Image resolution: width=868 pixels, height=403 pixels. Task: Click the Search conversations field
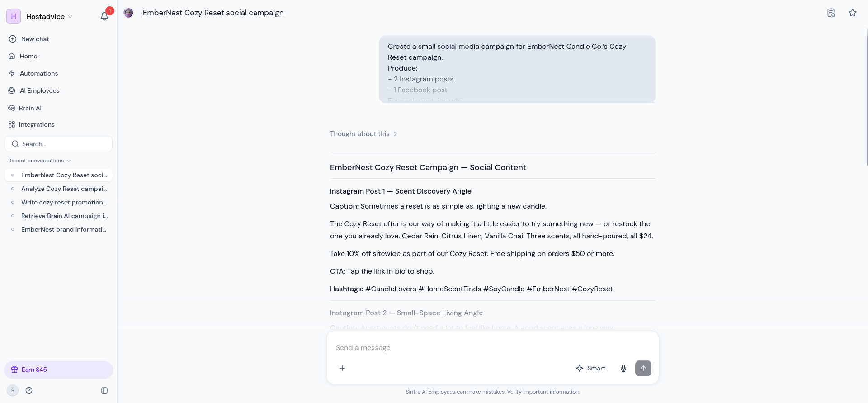(x=59, y=144)
